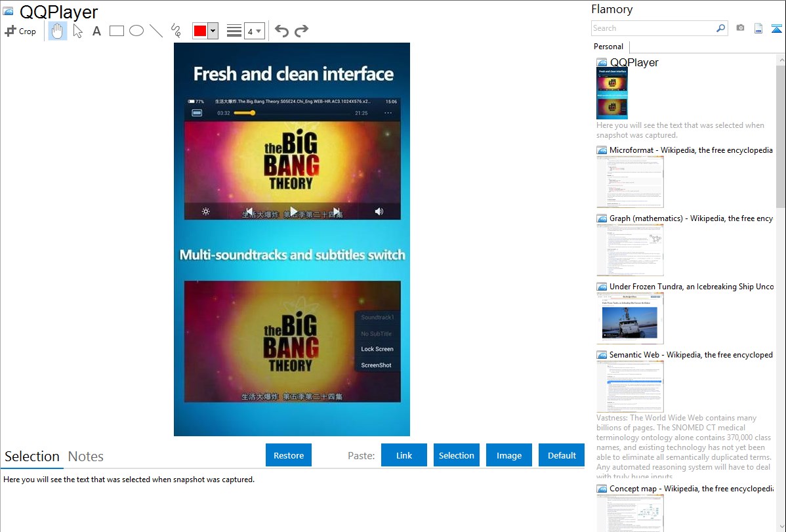Select the straight line tool
Image resolution: width=786 pixels, height=532 pixels.
(x=156, y=31)
